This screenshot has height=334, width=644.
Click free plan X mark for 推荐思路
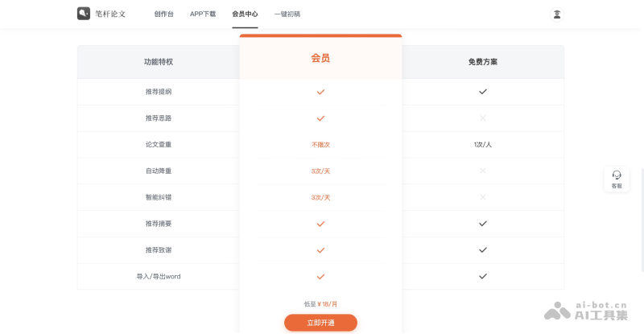pyautogui.click(x=483, y=118)
